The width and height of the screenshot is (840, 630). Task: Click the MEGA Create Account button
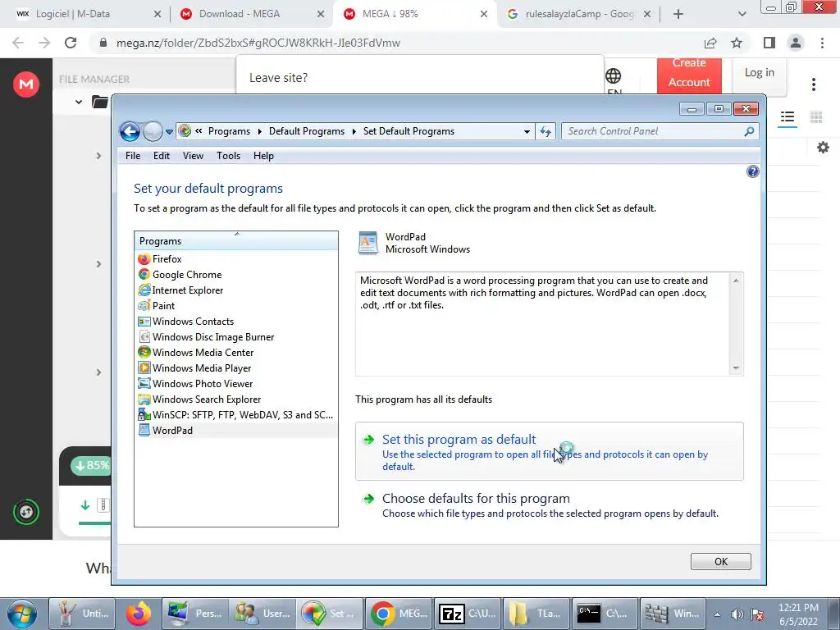689,75
